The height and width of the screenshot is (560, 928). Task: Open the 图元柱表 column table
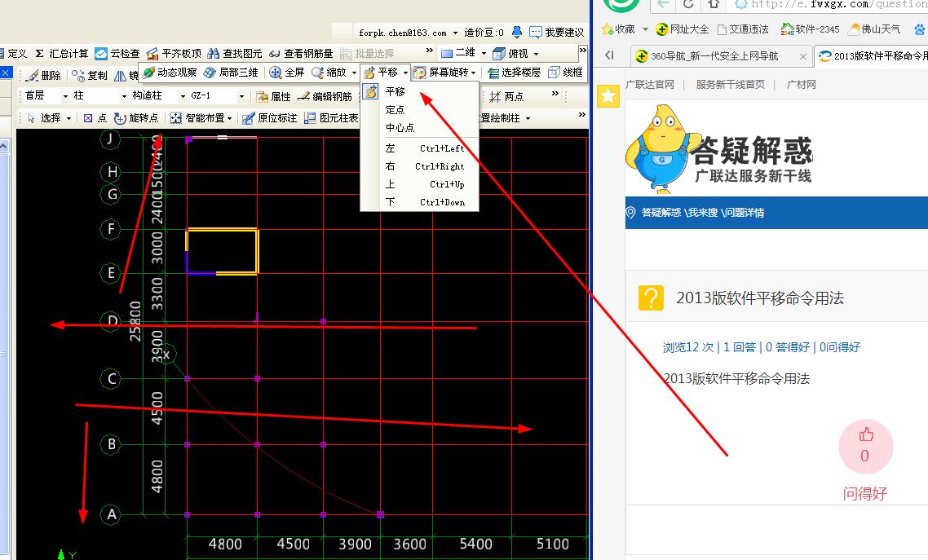(331, 118)
